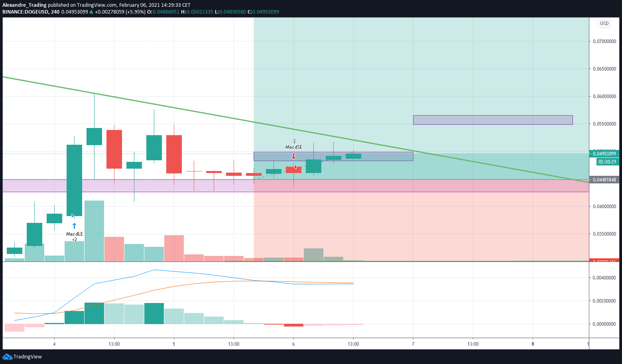This screenshot has width=622, height=364.
Task: Click the upper purple target rectangle near 0.055
Action: (493, 120)
